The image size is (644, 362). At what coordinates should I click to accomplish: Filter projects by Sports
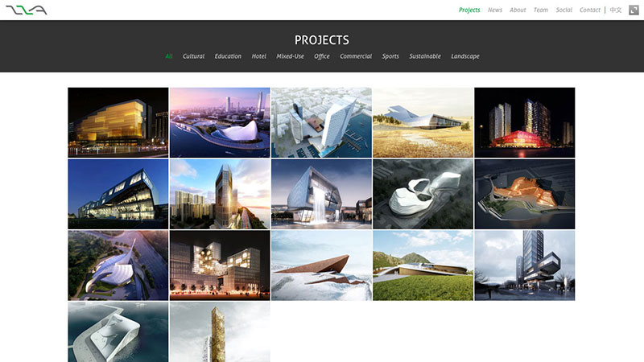point(390,56)
